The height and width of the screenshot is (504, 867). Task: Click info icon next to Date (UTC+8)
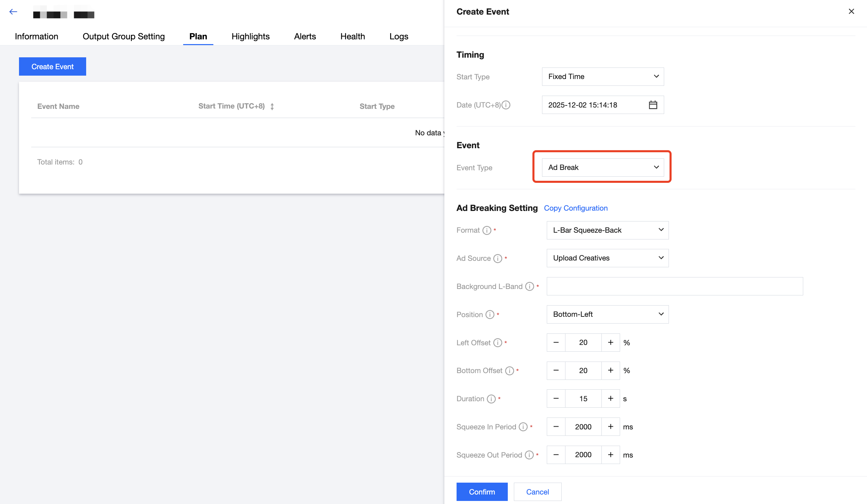pos(506,105)
